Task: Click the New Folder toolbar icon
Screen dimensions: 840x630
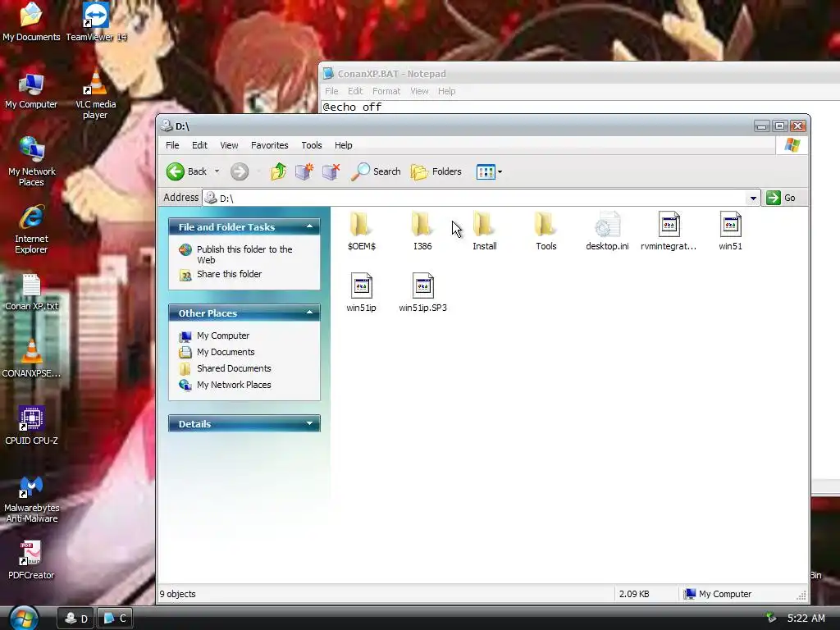Action: pyautogui.click(x=304, y=171)
